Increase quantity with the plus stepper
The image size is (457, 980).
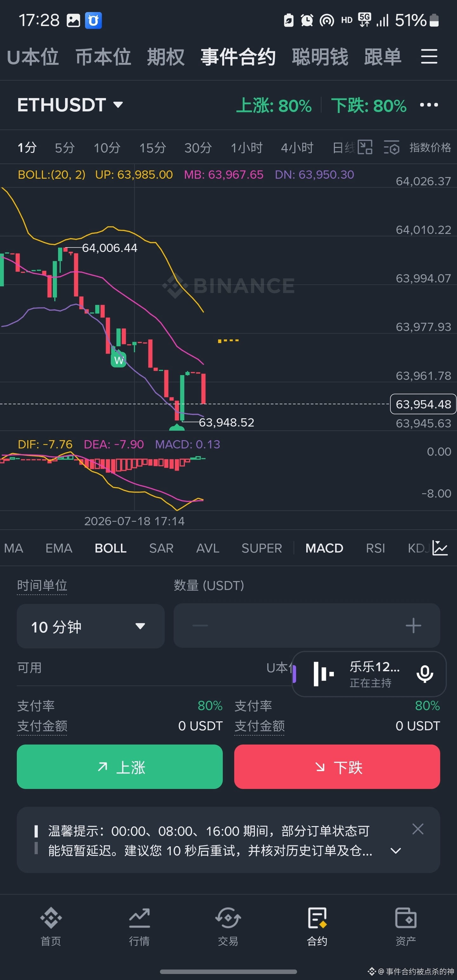pos(413,626)
